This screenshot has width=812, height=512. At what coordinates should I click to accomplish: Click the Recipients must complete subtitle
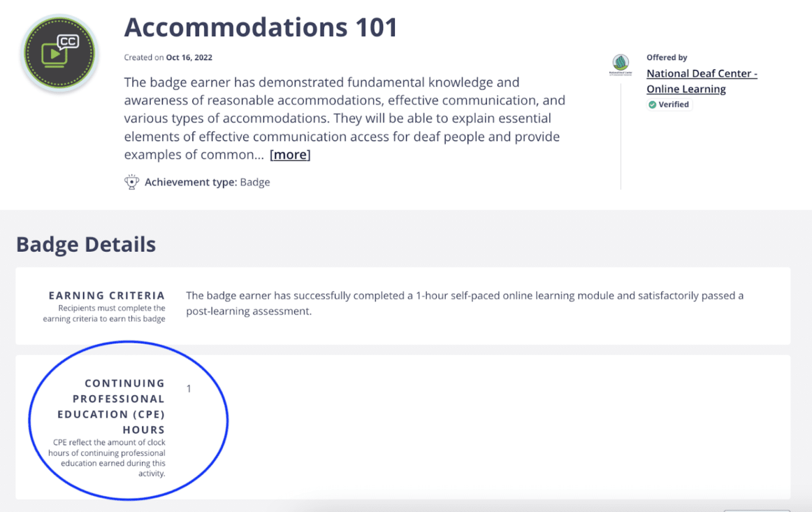[x=104, y=313]
